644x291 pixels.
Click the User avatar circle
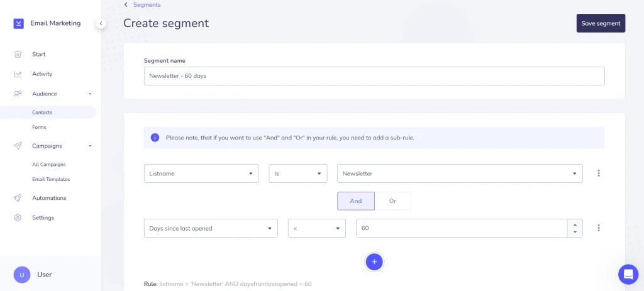[x=22, y=275]
